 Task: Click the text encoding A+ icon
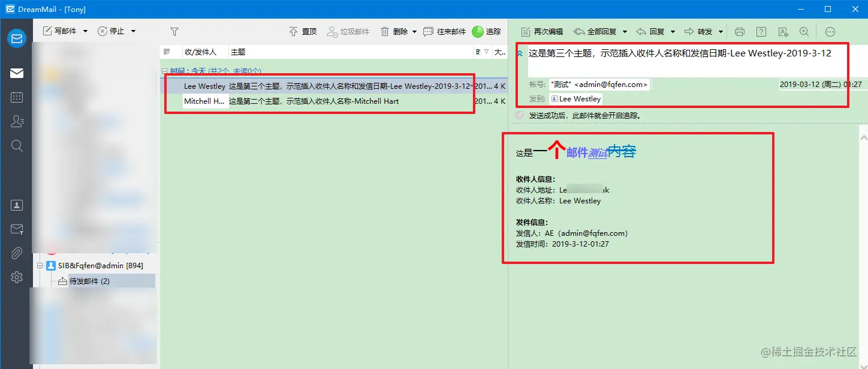tap(783, 31)
